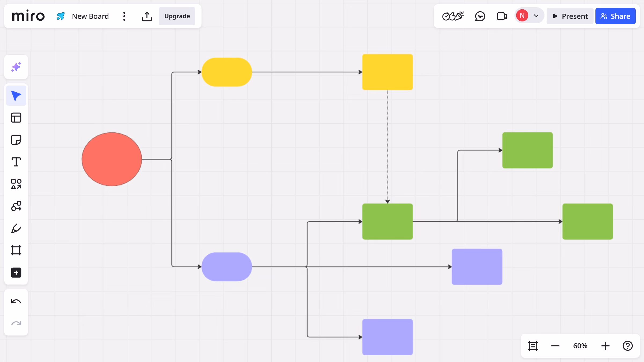This screenshot has height=362, width=644.
Task: Start a video call with camera icon
Action: tap(502, 16)
